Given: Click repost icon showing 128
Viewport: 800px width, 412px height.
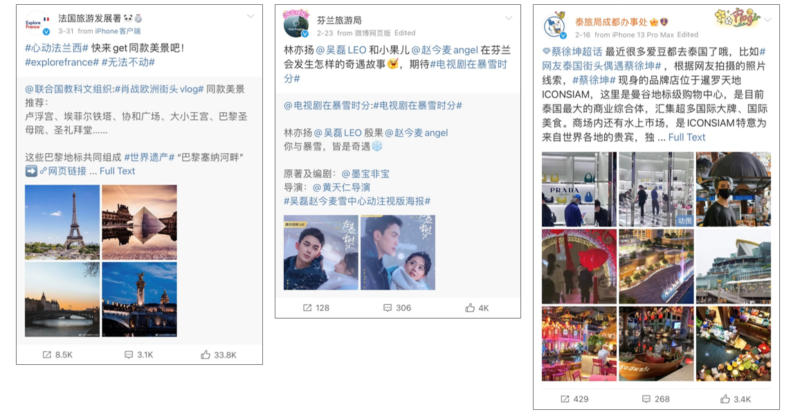Looking at the screenshot, I should (x=307, y=308).
